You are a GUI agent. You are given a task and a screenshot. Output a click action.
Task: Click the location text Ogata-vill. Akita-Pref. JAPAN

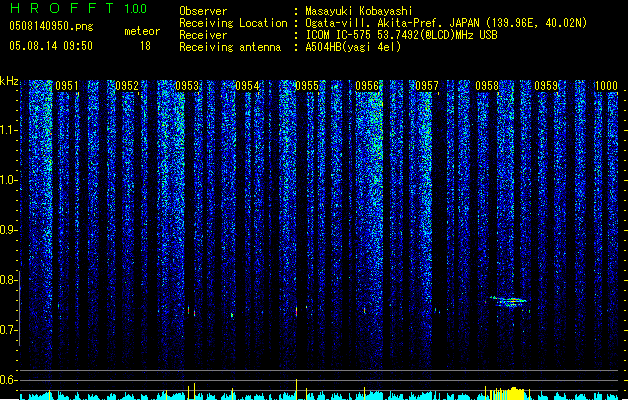coord(392,23)
